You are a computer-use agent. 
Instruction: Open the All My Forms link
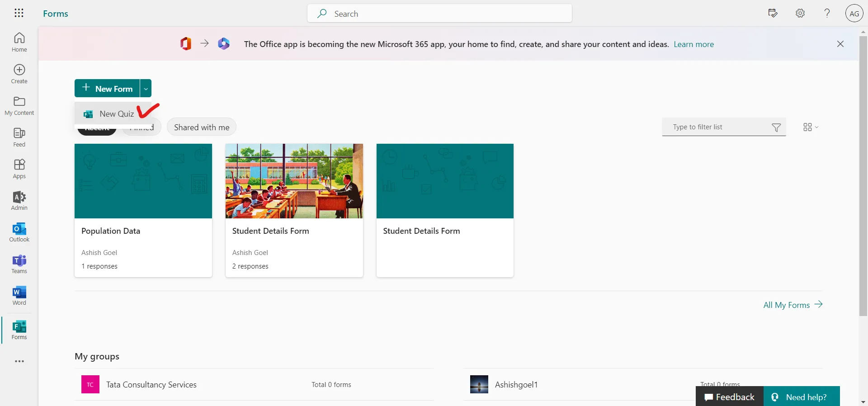click(793, 305)
